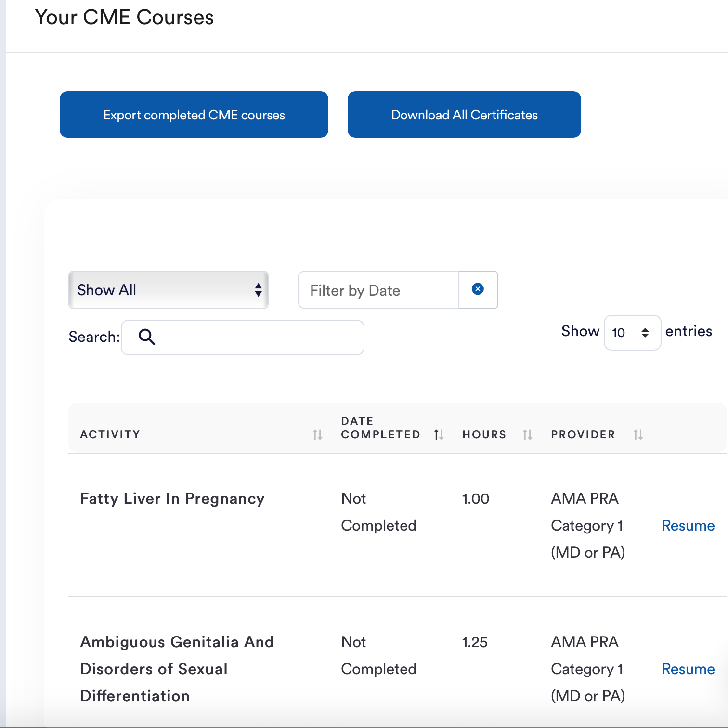The width and height of the screenshot is (728, 728).
Task: Open the Show All filter dropdown
Action: [169, 290]
